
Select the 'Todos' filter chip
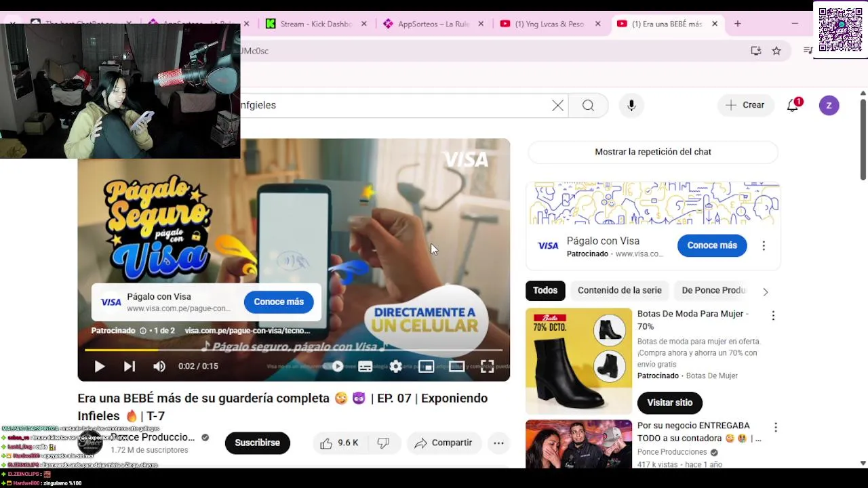(545, 290)
